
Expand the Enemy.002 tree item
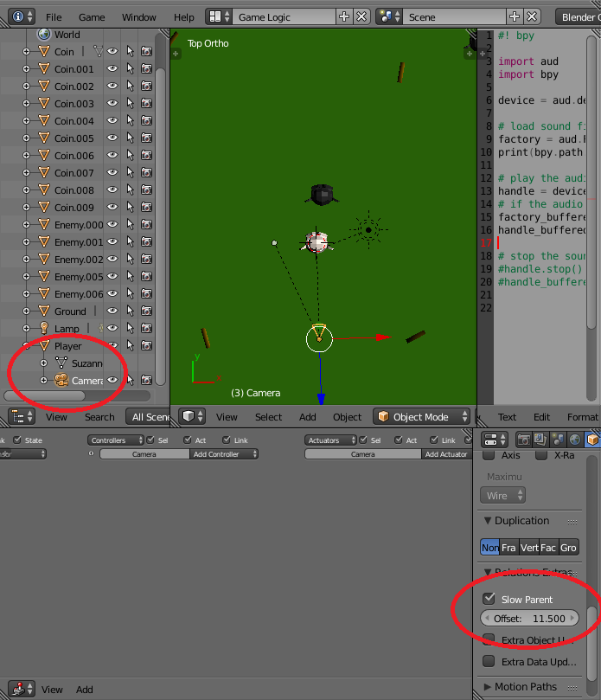click(26, 259)
